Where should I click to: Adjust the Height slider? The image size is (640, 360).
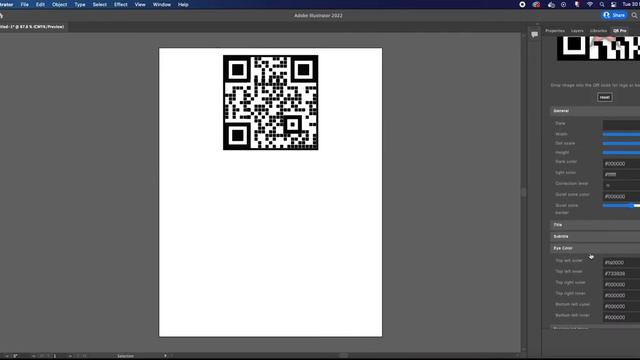click(621, 153)
